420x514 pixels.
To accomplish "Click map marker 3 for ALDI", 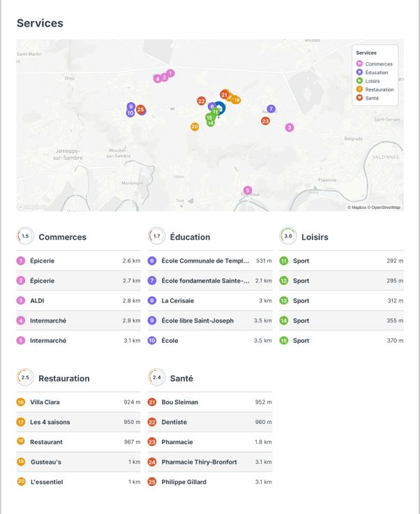I will 290,127.
